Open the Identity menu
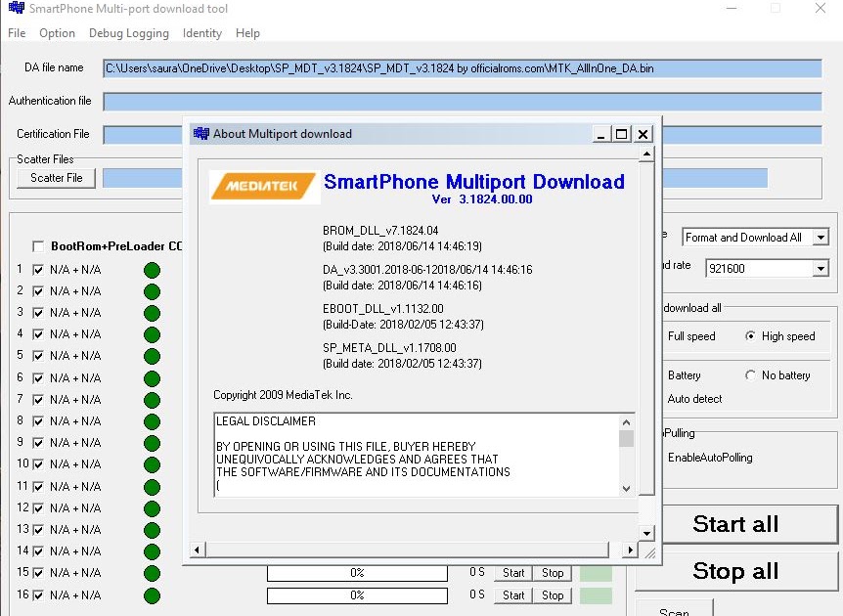843x616 pixels. (x=201, y=32)
